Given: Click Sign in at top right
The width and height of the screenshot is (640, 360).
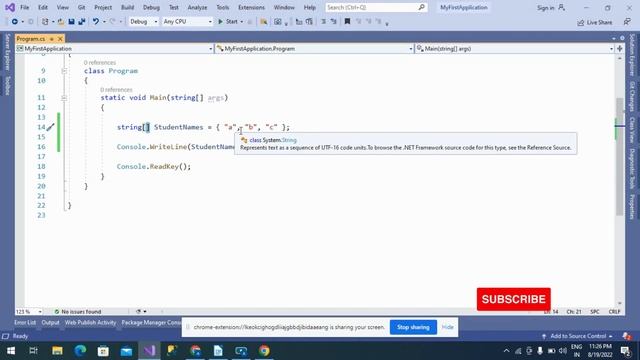Looking at the screenshot, I should 551,8.
